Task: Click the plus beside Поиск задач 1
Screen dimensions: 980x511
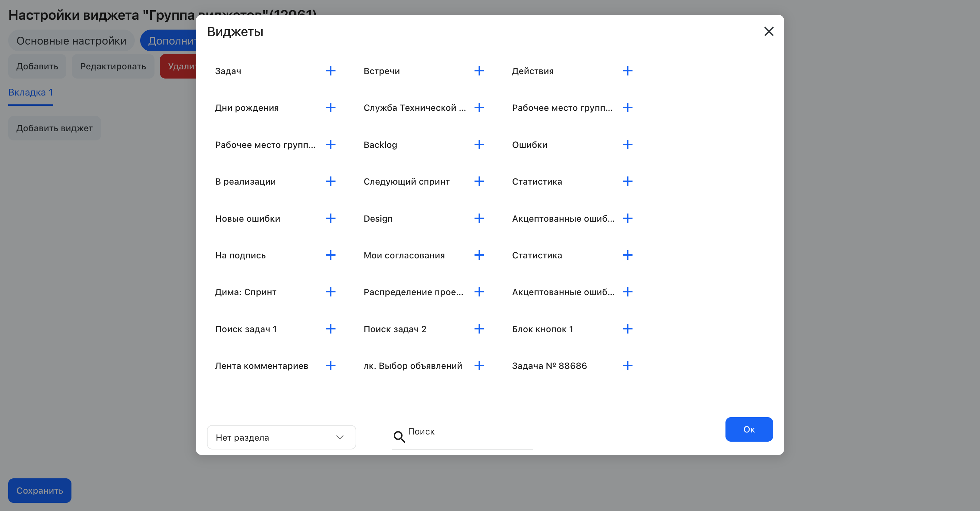Action: [331, 329]
